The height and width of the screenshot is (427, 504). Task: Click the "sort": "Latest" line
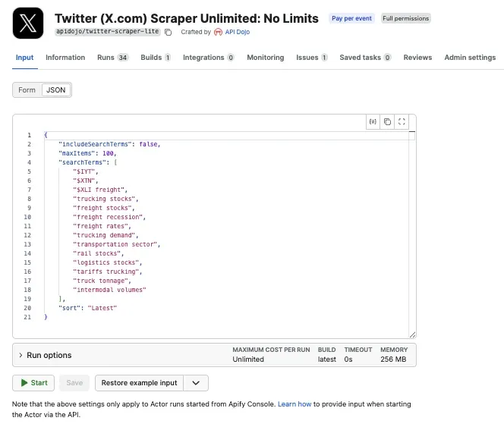click(x=87, y=308)
